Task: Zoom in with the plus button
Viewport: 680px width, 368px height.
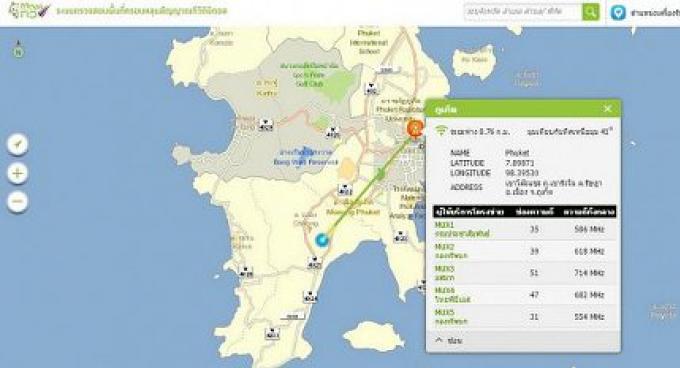Action: pyautogui.click(x=17, y=173)
